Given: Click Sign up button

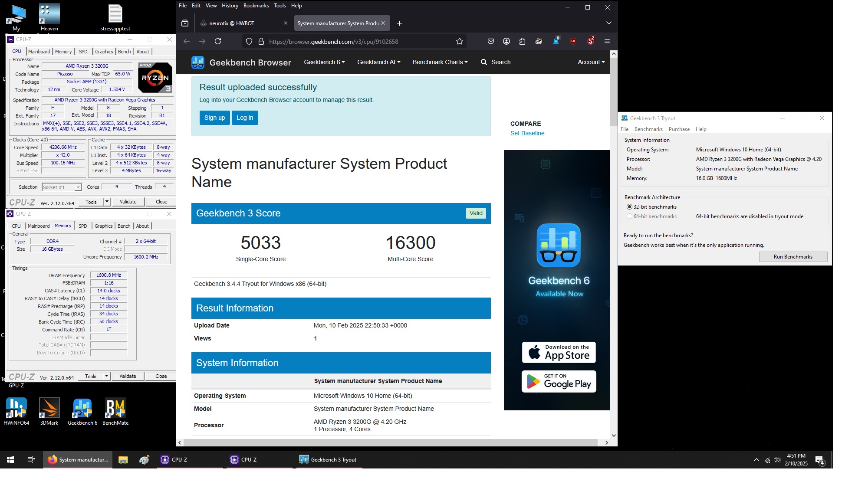Looking at the screenshot, I should coord(215,118).
